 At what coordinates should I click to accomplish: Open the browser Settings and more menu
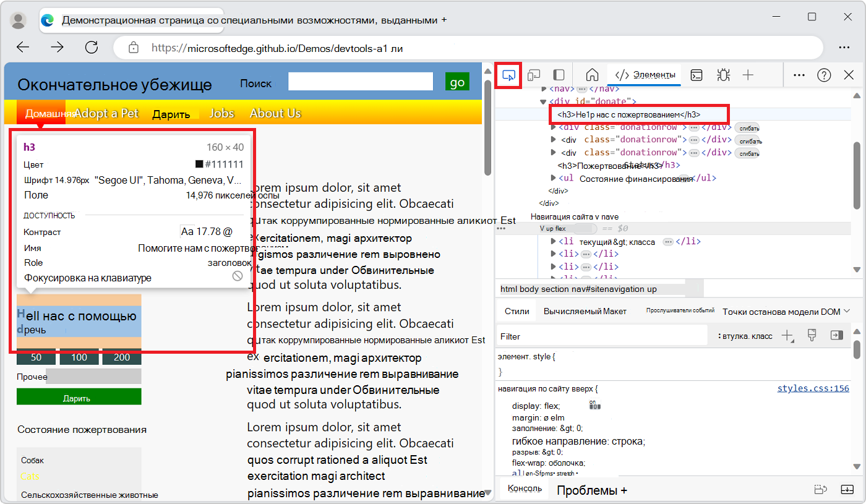[x=844, y=48]
